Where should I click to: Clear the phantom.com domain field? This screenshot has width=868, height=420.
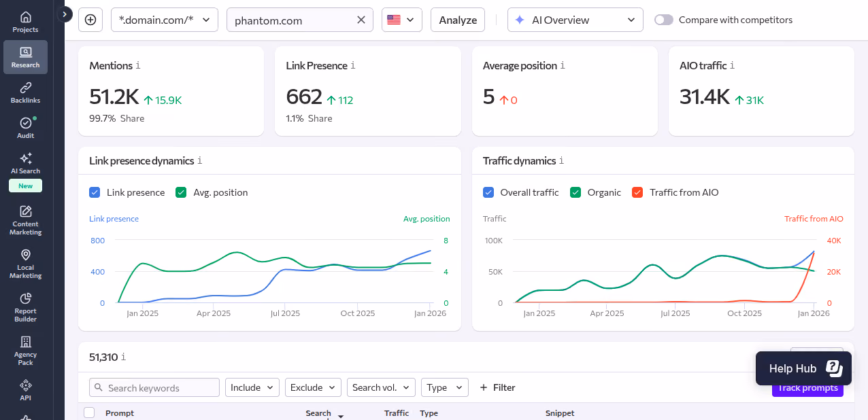[361, 20]
